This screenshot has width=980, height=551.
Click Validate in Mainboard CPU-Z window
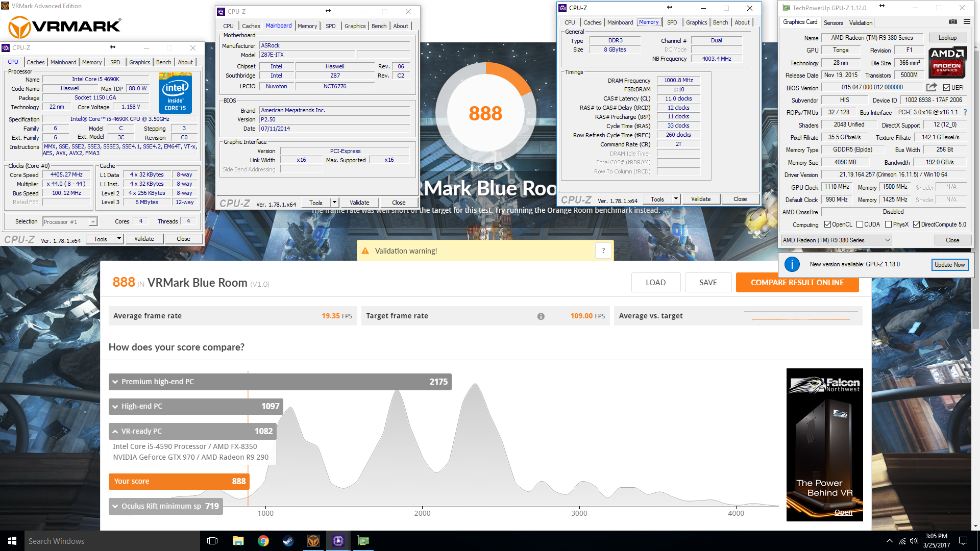click(359, 203)
